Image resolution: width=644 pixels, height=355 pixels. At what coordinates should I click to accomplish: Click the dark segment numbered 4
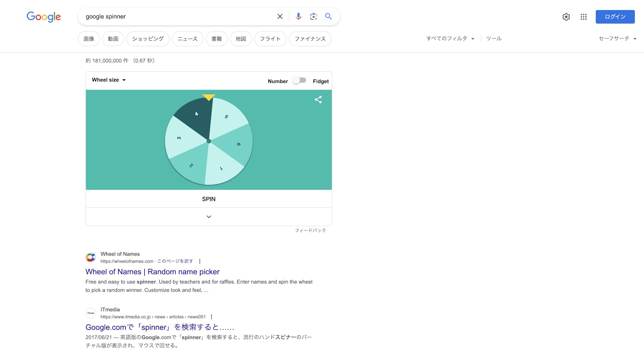point(195,118)
